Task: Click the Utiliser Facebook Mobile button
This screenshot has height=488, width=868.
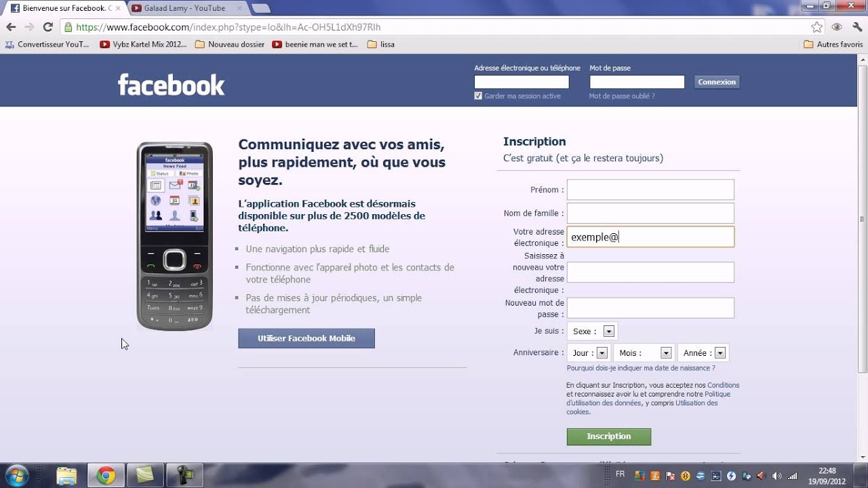Action: 307,338
